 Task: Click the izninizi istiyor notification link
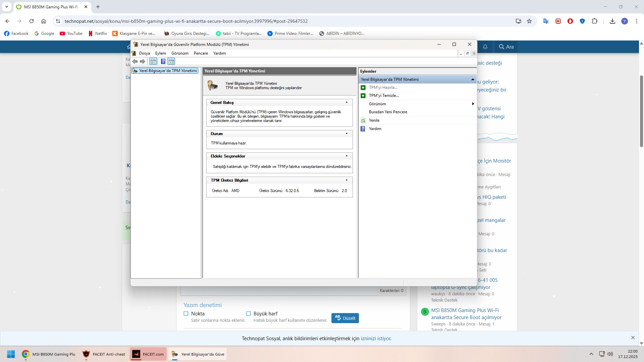[376, 339]
